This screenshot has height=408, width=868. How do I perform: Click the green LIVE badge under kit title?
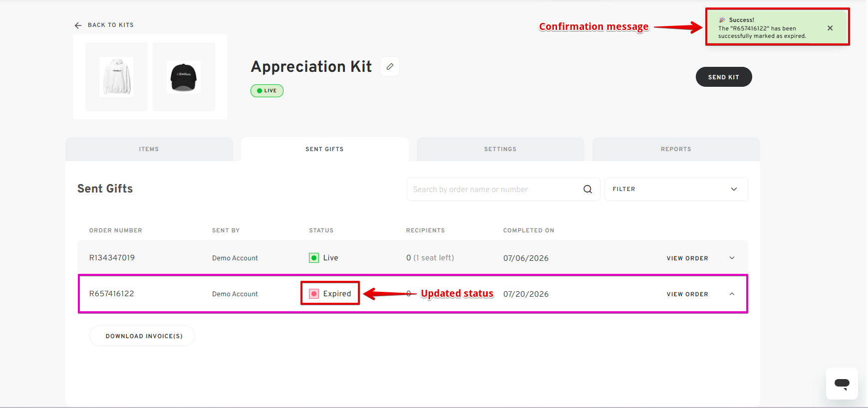click(267, 91)
